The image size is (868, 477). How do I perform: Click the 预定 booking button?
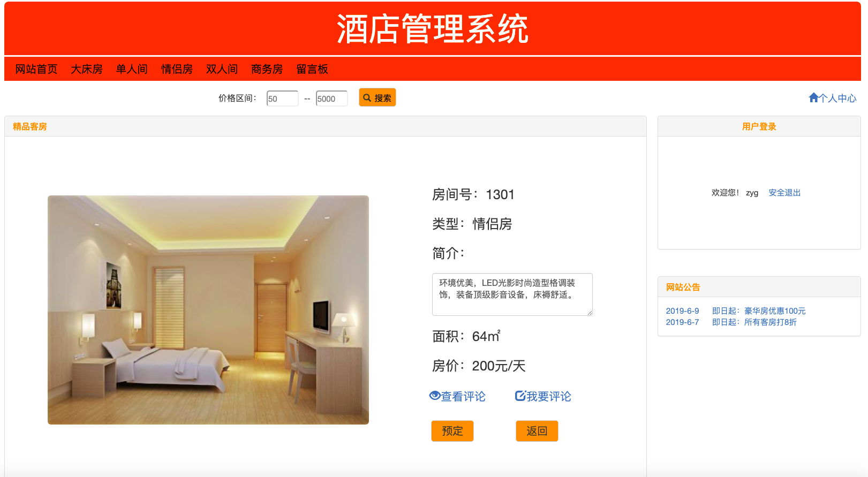[x=452, y=431]
